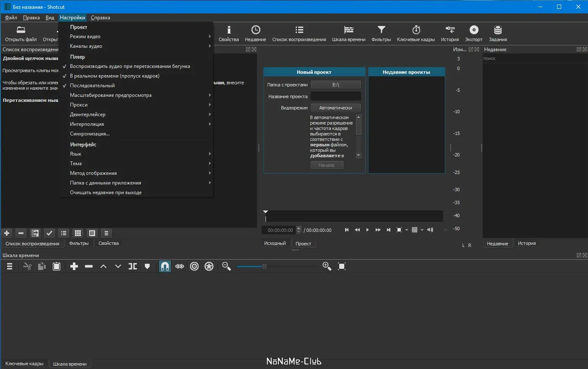The image size is (588, 369).
Task: Enable ripple mode on the timeline
Action: (194, 266)
